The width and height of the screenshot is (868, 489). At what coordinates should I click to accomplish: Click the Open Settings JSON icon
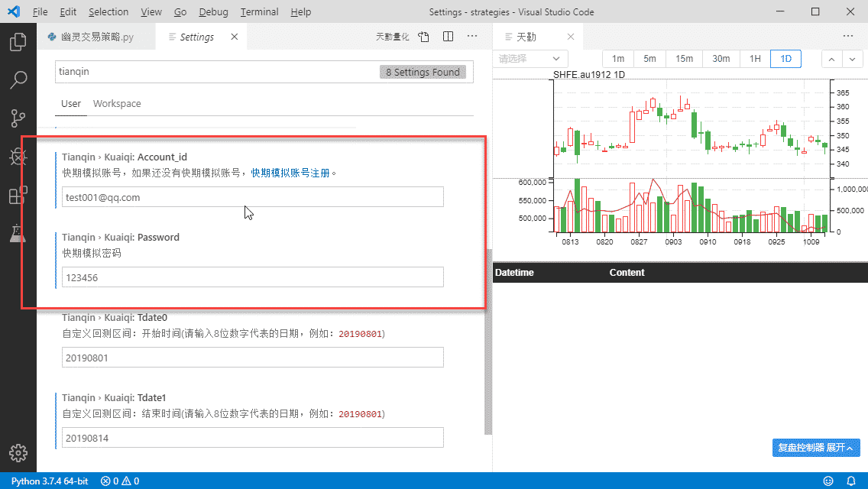(423, 37)
